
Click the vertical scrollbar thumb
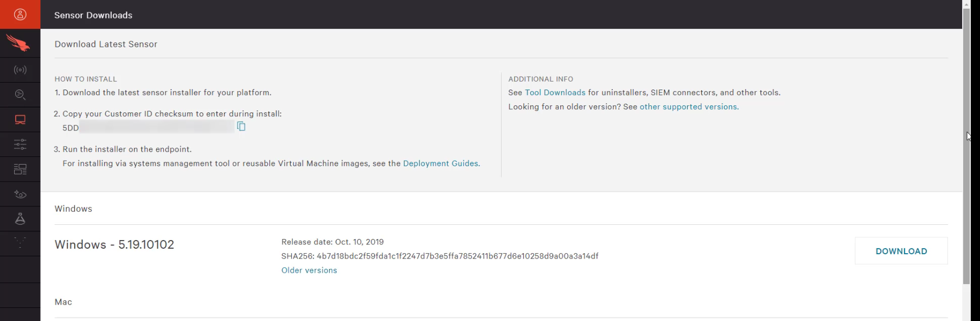tap(966, 146)
